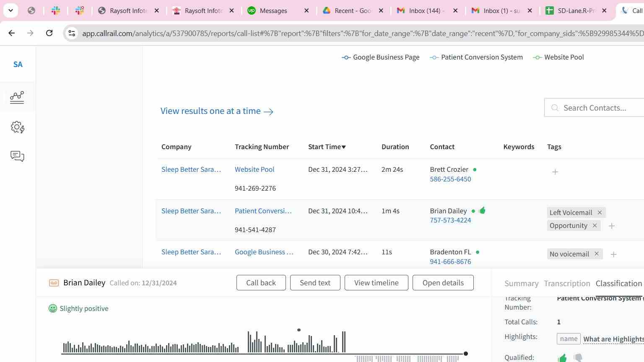Click the SA account badge

pyautogui.click(x=18, y=64)
